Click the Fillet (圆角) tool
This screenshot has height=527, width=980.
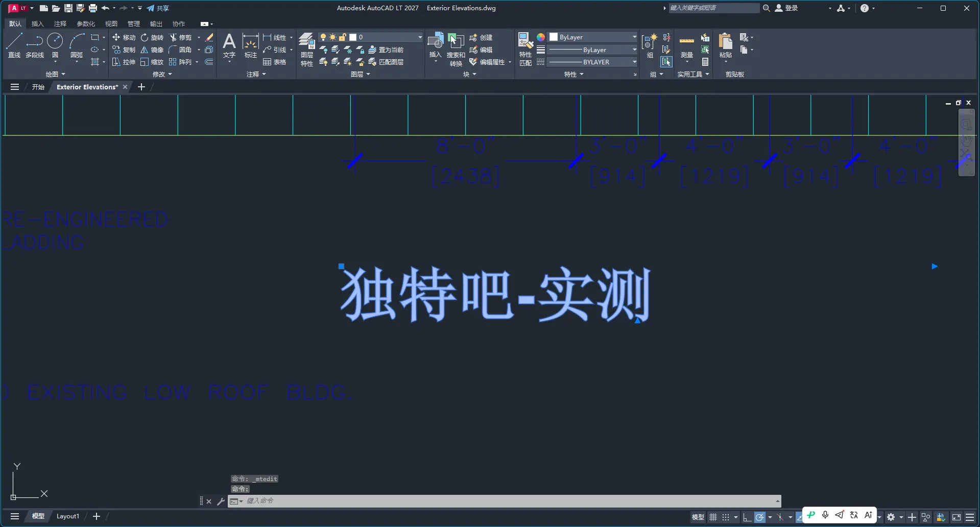click(x=180, y=50)
